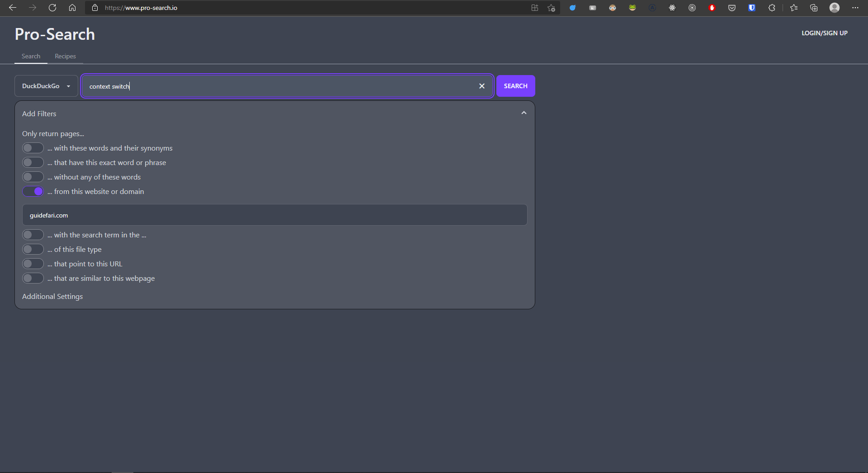Enable the words and synonyms filter
The height and width of the screenshot is (473, 868).
[x=33, y=148]
